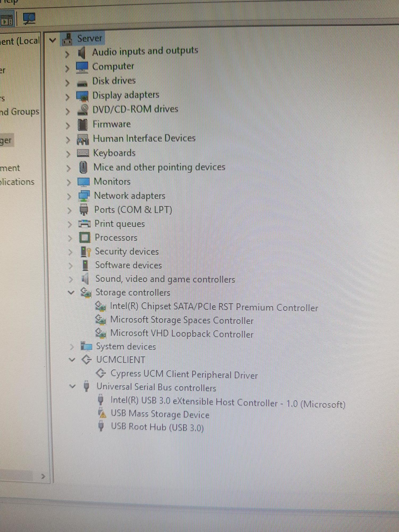Expand the Keyboards category
Screen dimensions: 399x532
point(68,154)
